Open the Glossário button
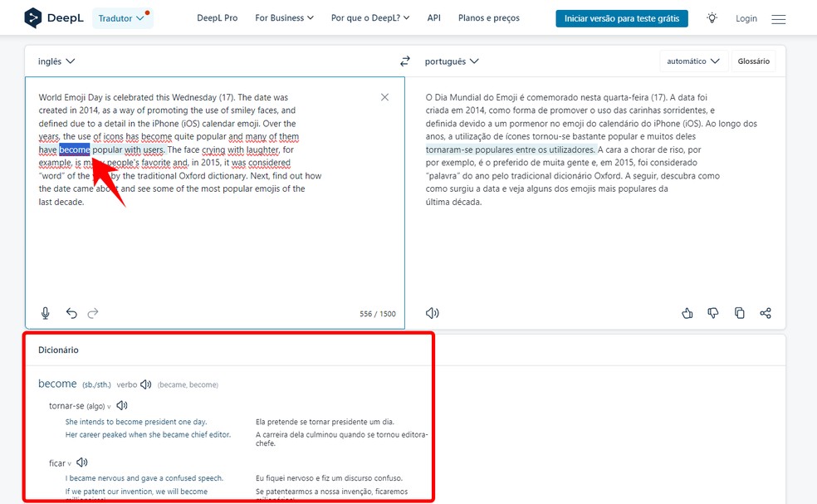This screenshot has height=504, width=817. click(x=753, y=61)
